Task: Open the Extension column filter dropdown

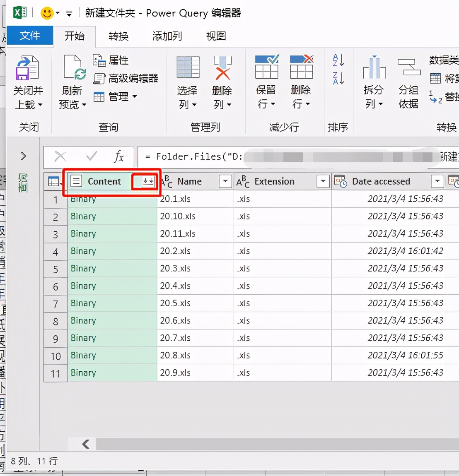Action: coord(323,181)
